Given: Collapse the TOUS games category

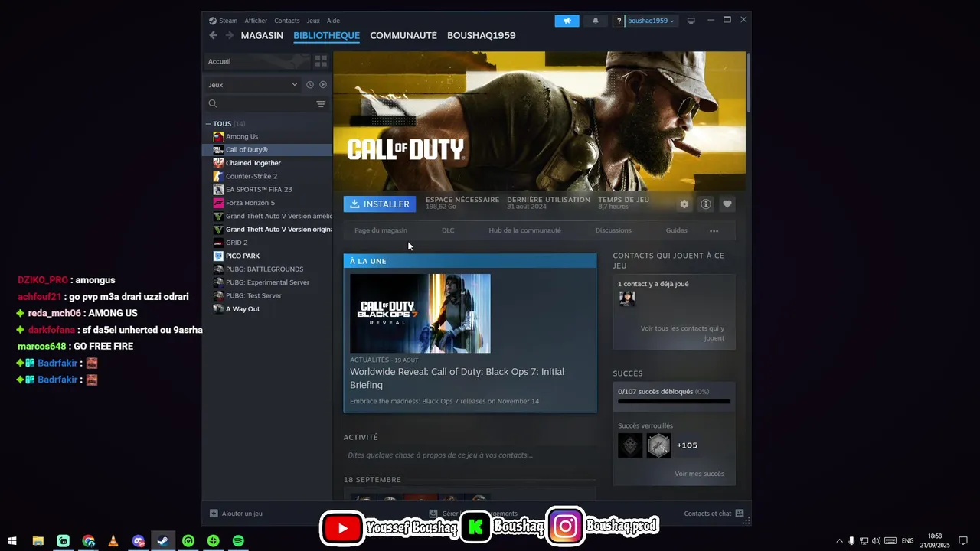Looking at the screenshot, I should coord(208,124).
